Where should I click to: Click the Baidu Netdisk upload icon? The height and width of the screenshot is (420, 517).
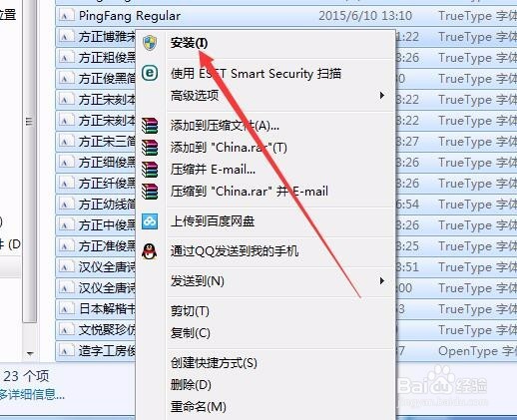pyautogui.click(x=150, y=221)
